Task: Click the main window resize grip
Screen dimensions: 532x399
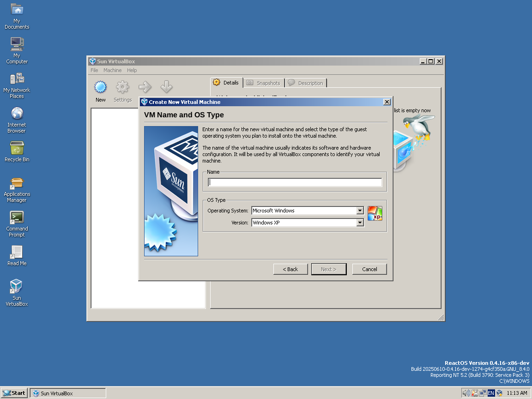Action: tap(441, 318)
